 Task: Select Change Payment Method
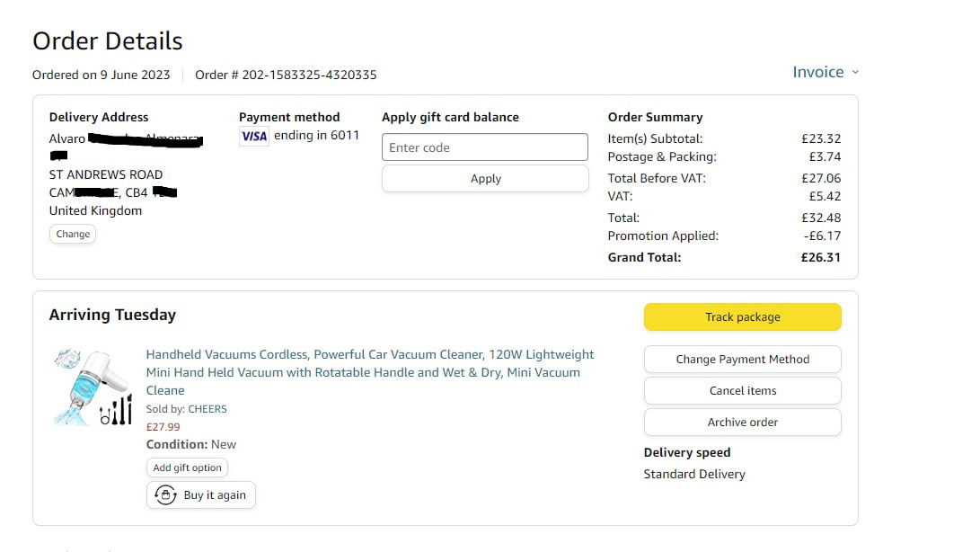click(742, 360)
